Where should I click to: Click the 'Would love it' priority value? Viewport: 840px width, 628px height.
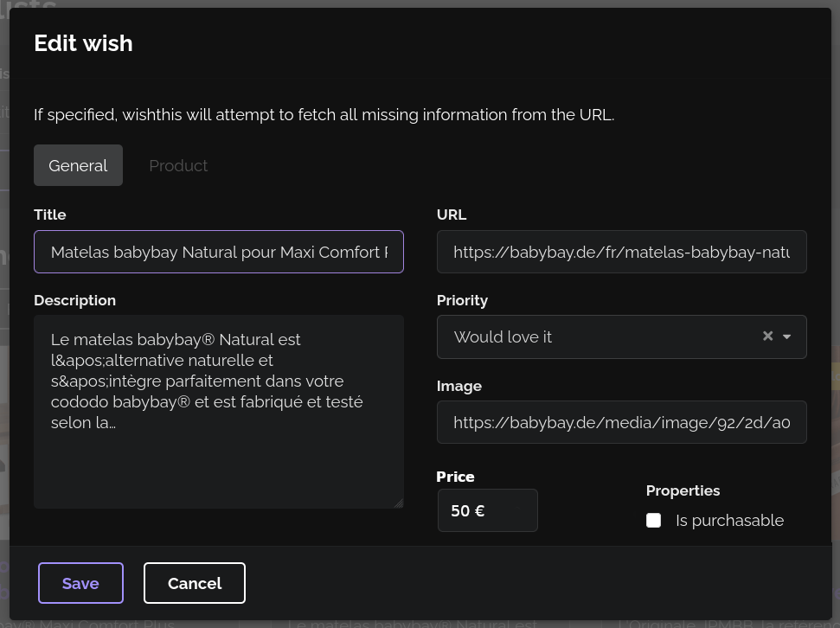[x=503, y=336]
